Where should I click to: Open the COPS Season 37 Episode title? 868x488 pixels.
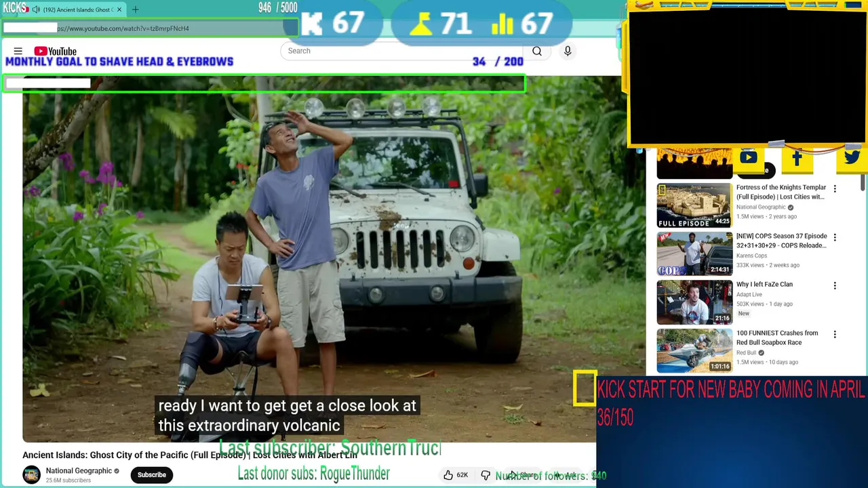point(781,241)
